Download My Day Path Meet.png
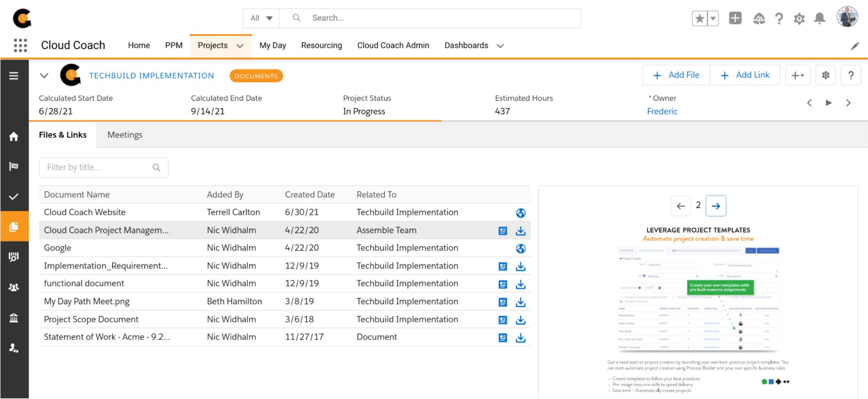The image size is (868, 399). pyautogui.click(x=521, y=302)
